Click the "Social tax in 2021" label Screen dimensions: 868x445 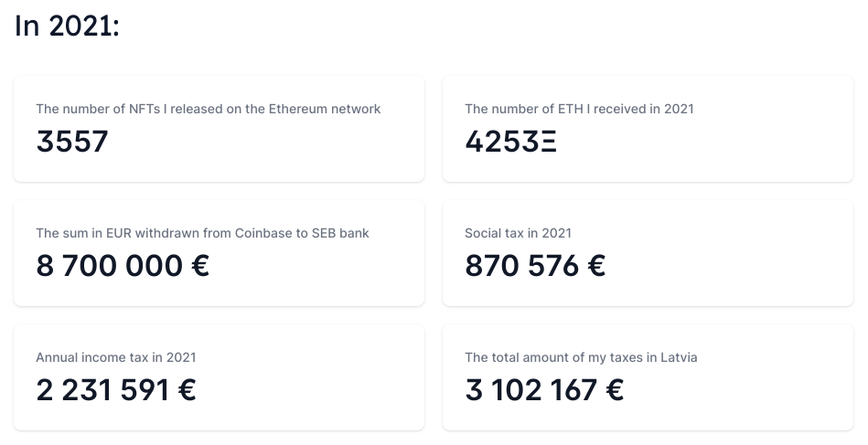(518, 233)
